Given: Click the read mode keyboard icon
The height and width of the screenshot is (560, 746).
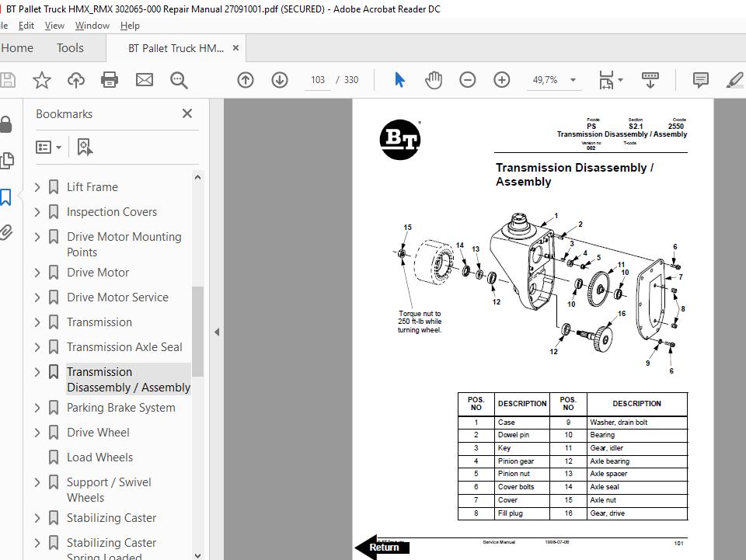Looking at the screenshot, I should tap(650, 80).
